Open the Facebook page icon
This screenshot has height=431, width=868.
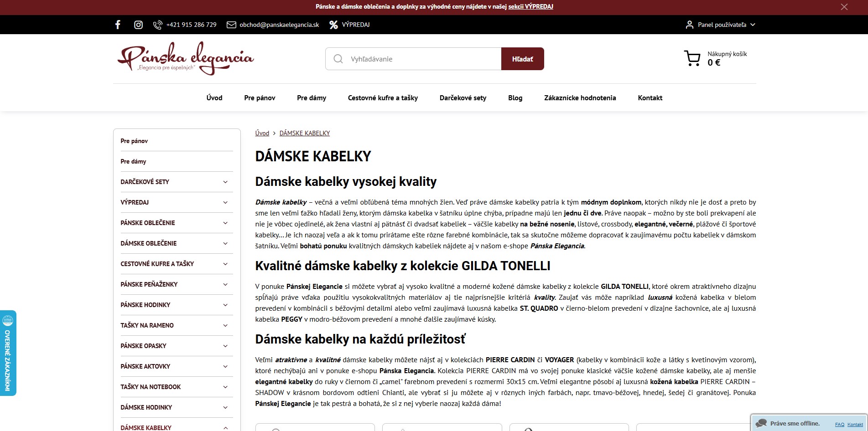118,25
